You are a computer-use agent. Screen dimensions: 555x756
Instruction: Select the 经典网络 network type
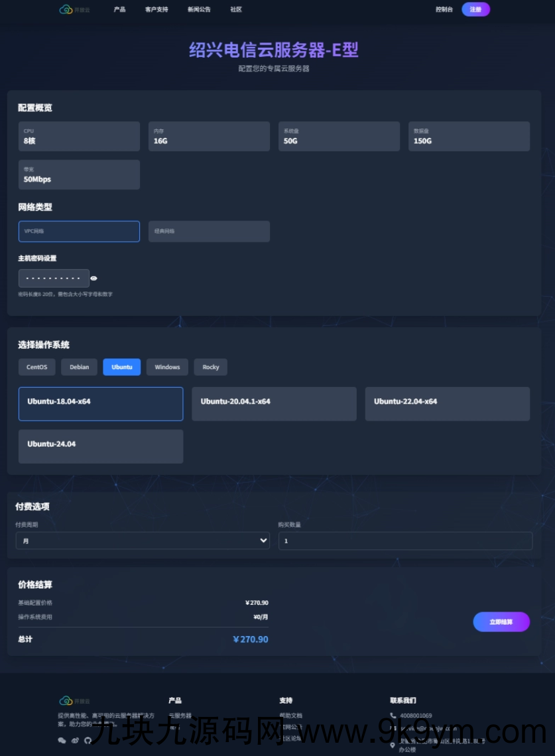click(209, 231)
